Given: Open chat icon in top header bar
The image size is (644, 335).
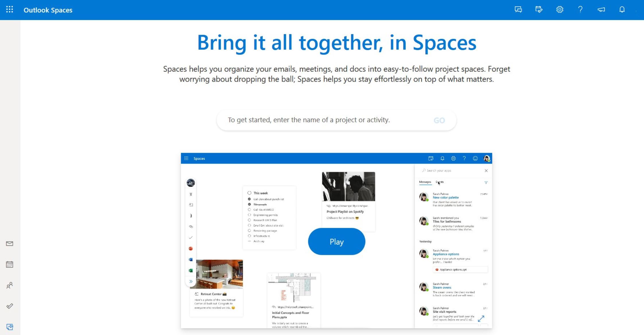Looking at the screenshot, I should tap(518, 9).
